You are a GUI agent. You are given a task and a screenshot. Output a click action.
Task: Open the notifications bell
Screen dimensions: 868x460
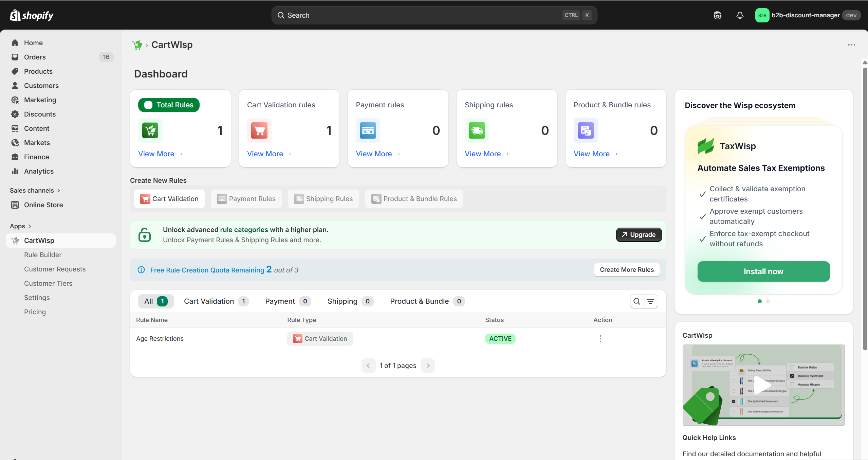click(x=740, y=15)
